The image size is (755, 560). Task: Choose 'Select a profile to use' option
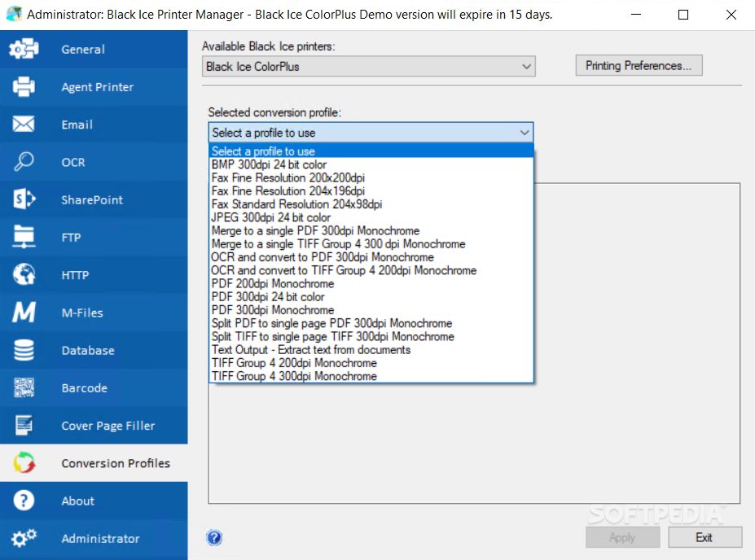pyautogui.click(x=371, y=151)
